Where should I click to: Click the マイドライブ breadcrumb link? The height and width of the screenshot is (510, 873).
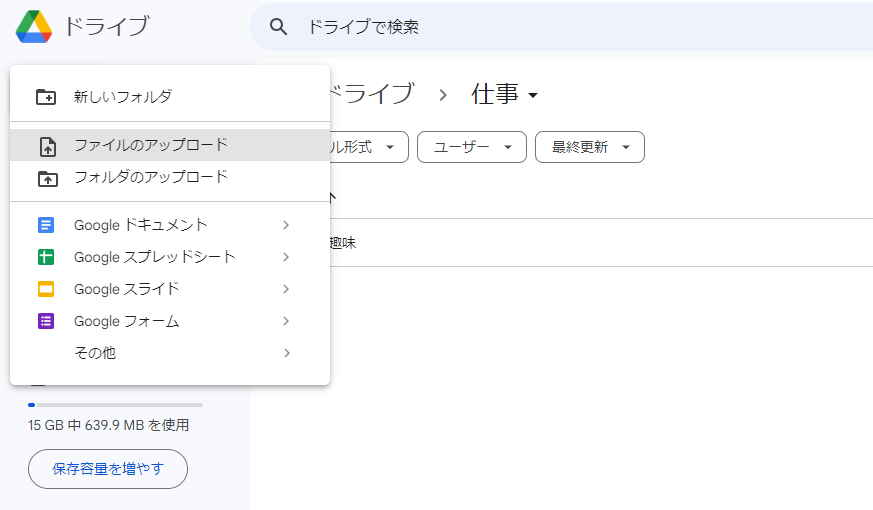click(372, 94)
